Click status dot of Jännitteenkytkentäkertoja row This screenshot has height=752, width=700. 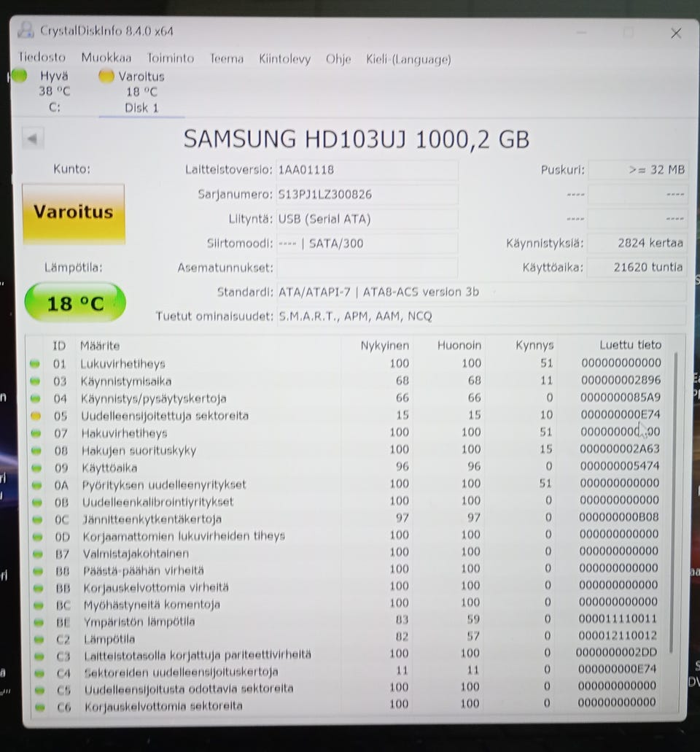[x=37, y=519]
